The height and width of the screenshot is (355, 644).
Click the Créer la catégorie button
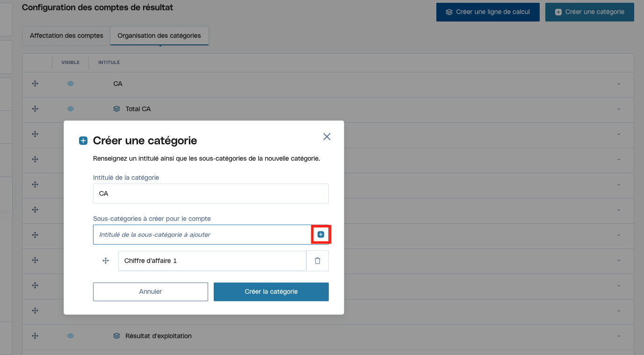coord(271,291)
